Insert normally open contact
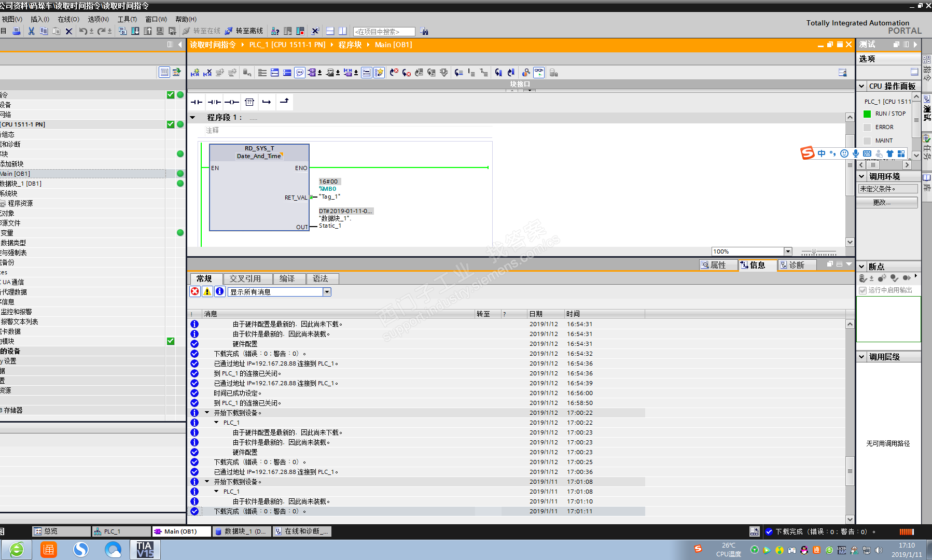This screenshot has width=932, height=560. click(197, 102)
